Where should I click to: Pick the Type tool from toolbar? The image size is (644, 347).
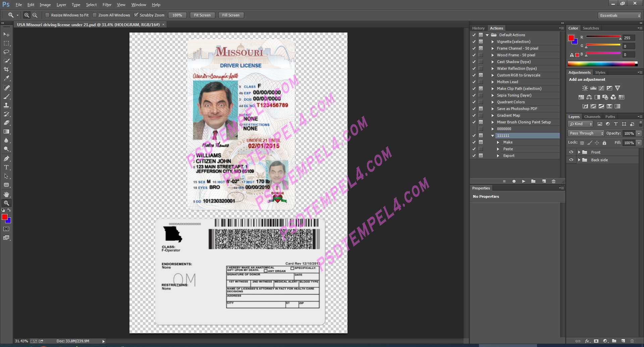click(x=7, y=167)
